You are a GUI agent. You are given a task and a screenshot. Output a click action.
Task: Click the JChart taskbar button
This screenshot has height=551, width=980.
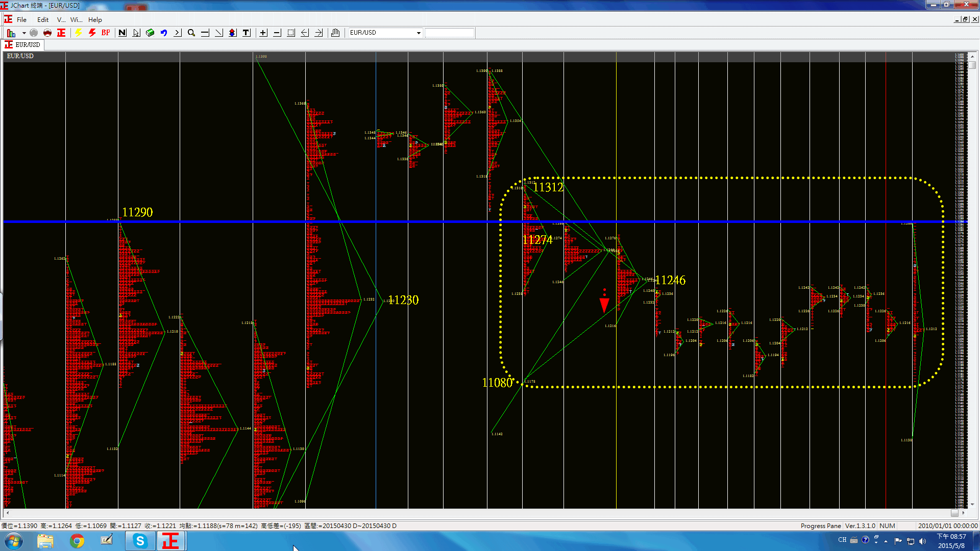point(170,541)
